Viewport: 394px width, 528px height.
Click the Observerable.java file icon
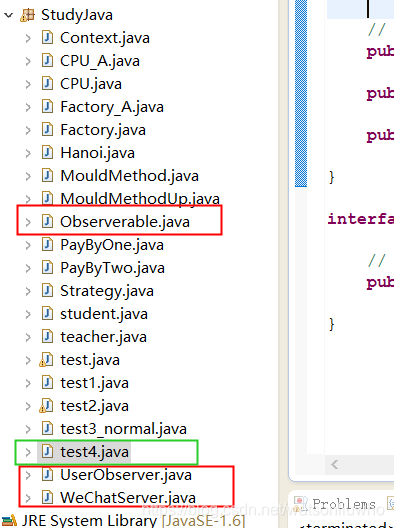[47, 222]
